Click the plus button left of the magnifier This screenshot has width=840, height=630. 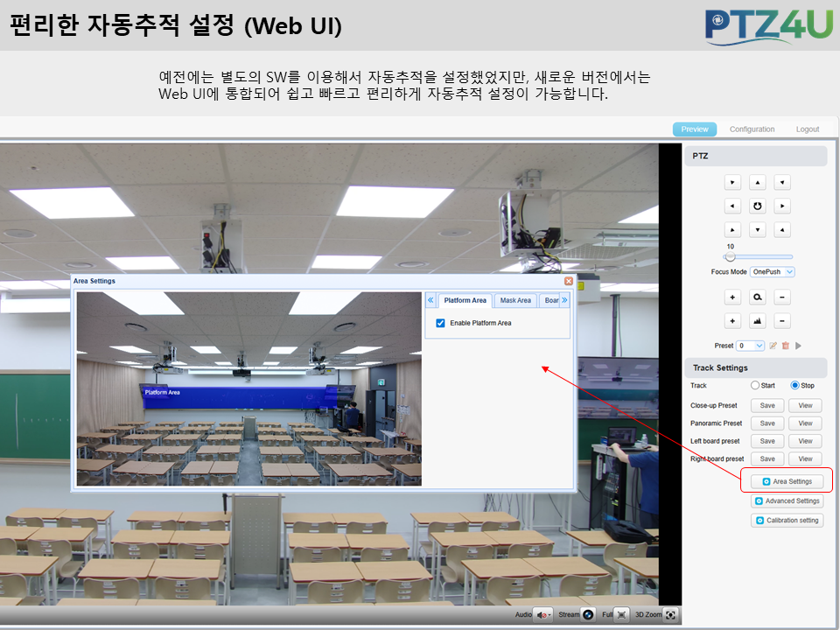point(732,297)
